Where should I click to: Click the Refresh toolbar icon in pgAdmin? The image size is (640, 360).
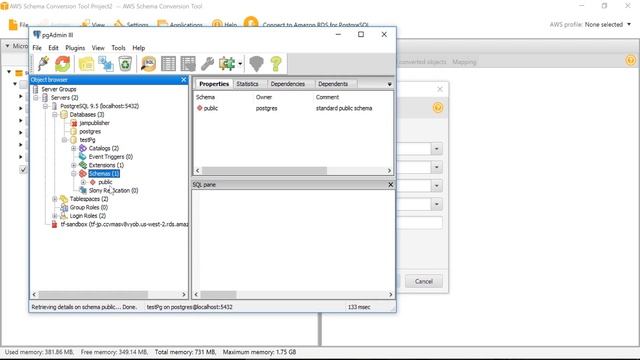(62, 64)
